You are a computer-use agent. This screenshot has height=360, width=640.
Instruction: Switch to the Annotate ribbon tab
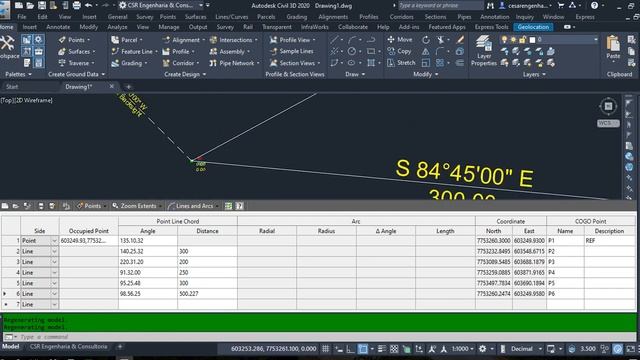(x=58, y=27)
